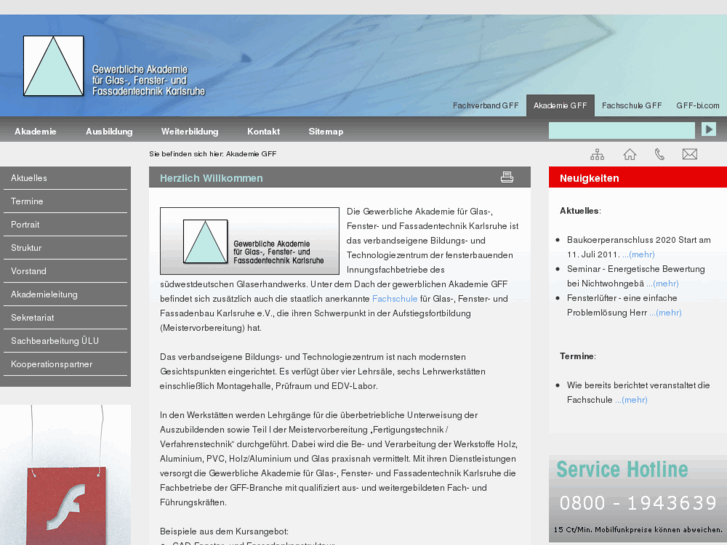Open Termine in the left sidebar

pyautogui.click(x=65, y=201)
